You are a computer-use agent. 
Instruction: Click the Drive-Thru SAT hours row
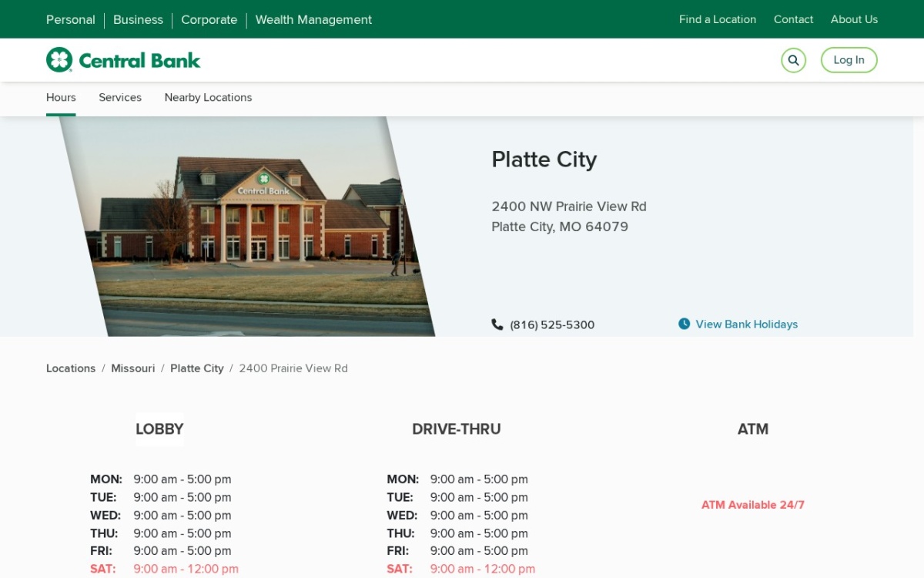tap(460, 570)
